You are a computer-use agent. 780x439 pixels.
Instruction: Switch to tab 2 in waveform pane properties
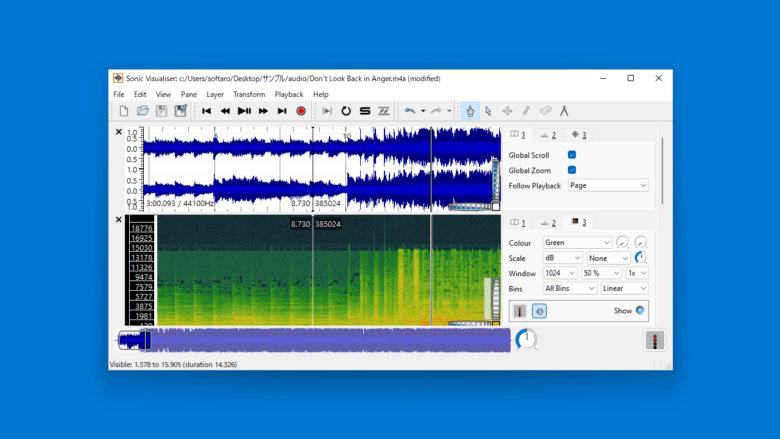(548, 135)
